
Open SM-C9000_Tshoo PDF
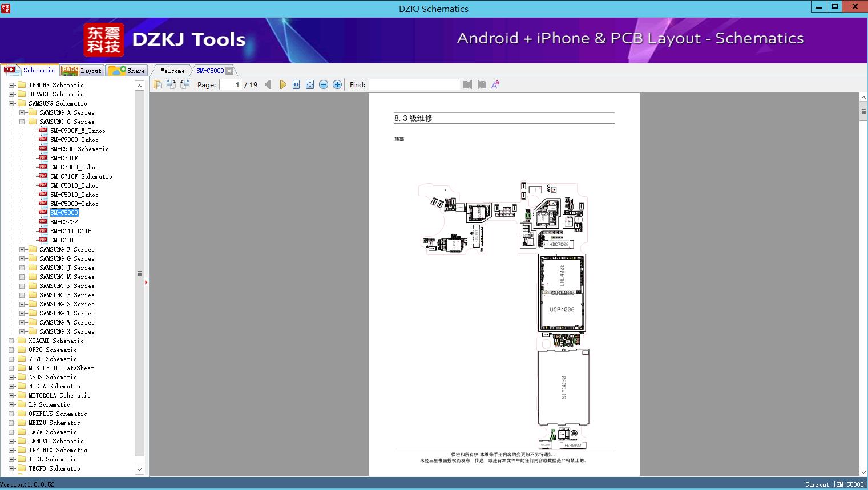pyautogui.click(x=74, y=140)
